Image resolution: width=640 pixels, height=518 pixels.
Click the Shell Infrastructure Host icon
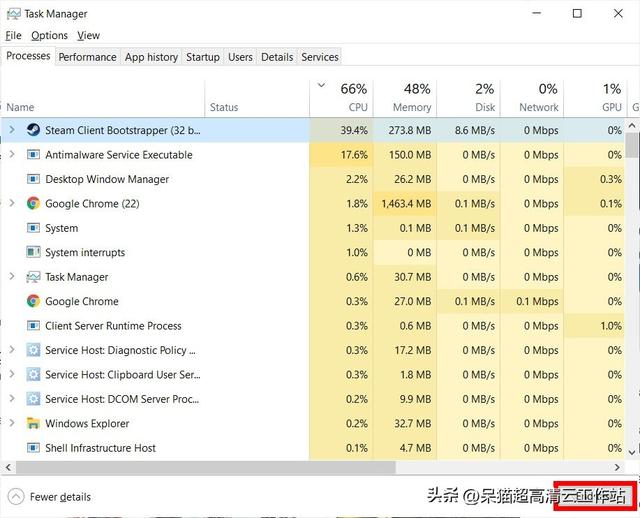(x=33, y=448)
